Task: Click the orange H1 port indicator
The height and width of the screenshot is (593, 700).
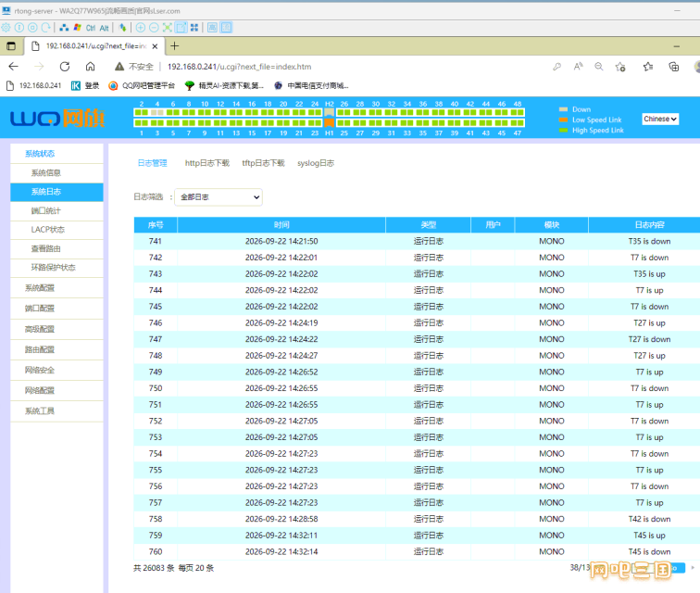Action: tap(329, 122)
